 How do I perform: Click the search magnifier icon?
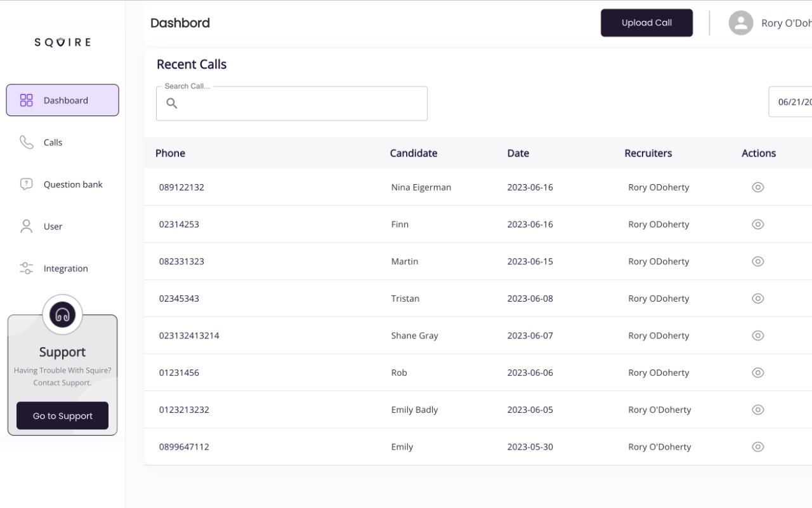click(x=171, y=104)
